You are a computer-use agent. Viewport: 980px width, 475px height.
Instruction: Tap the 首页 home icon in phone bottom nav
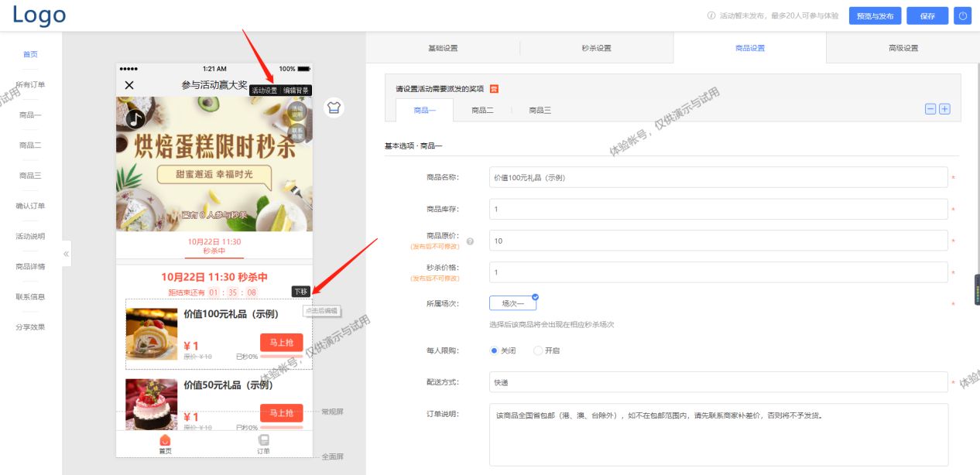163,440
